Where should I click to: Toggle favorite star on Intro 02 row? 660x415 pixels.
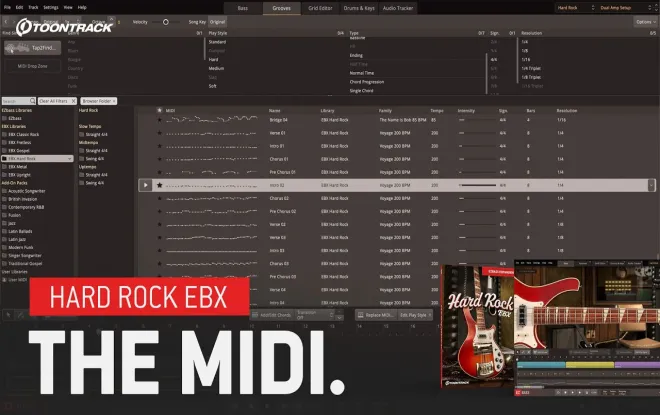pos(160,185)
